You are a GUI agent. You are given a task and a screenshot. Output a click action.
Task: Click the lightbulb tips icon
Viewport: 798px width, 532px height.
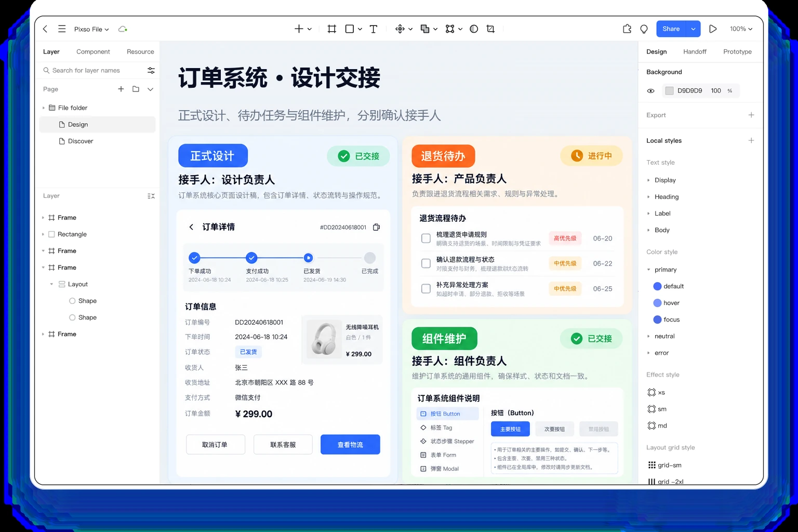pos(644,29)
